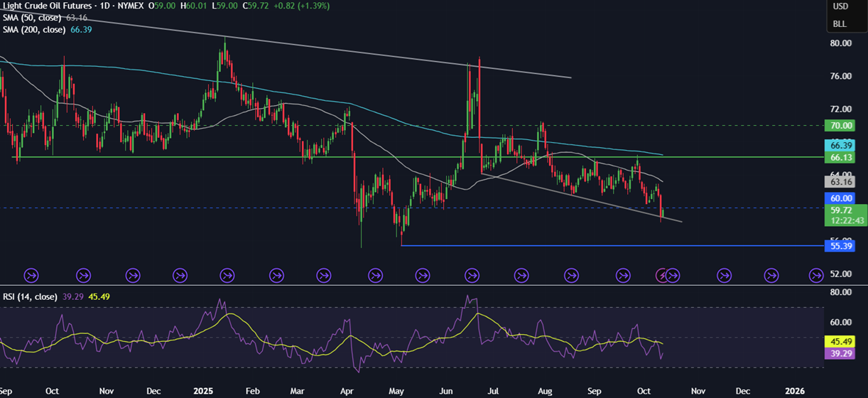Open the USD currency selector
This screenshot has height=398, width=868.
(840, 6)
